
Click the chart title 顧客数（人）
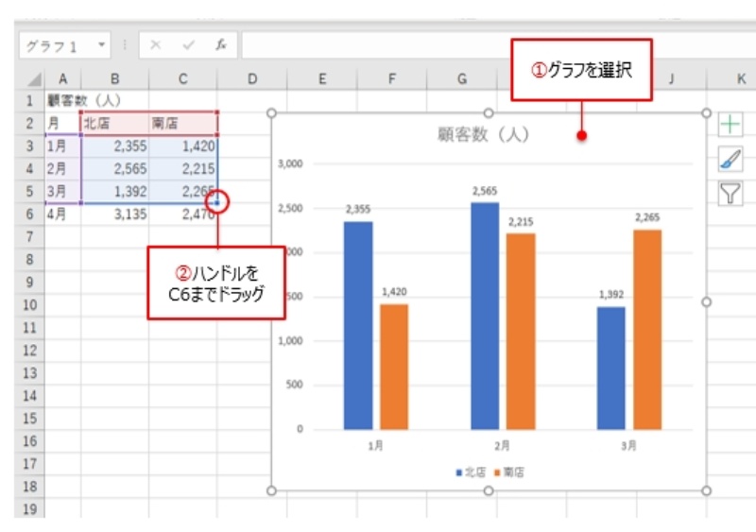(488, 135)
